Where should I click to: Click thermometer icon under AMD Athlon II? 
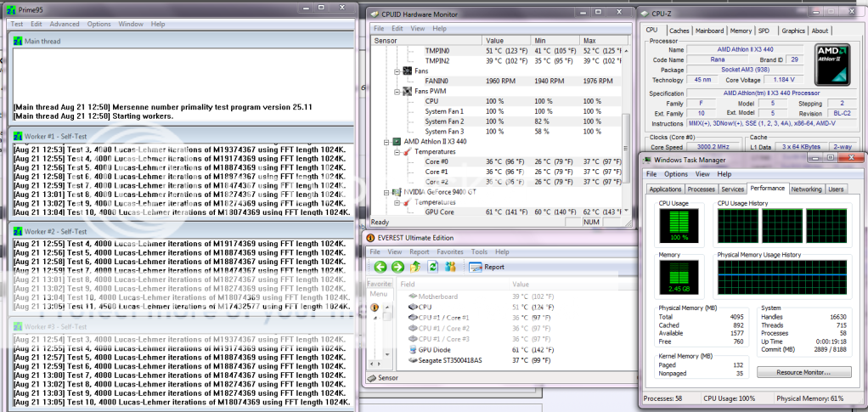(407, 151)
